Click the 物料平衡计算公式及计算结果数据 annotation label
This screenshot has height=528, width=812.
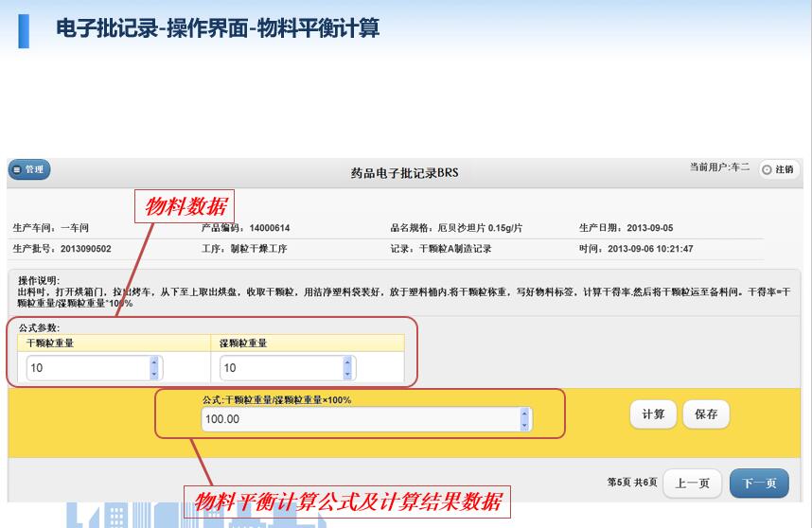point(347,502)
